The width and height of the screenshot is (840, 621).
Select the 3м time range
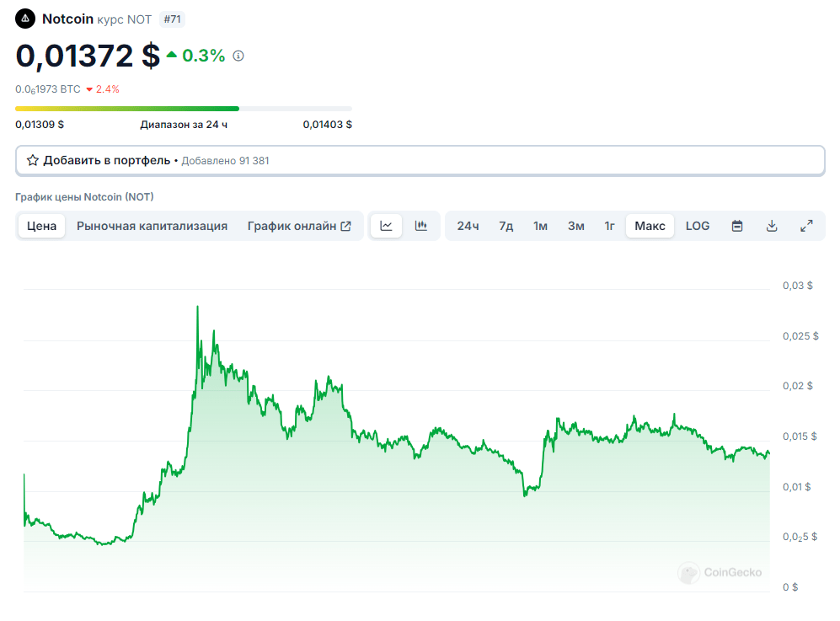click(x=576, y=226)
